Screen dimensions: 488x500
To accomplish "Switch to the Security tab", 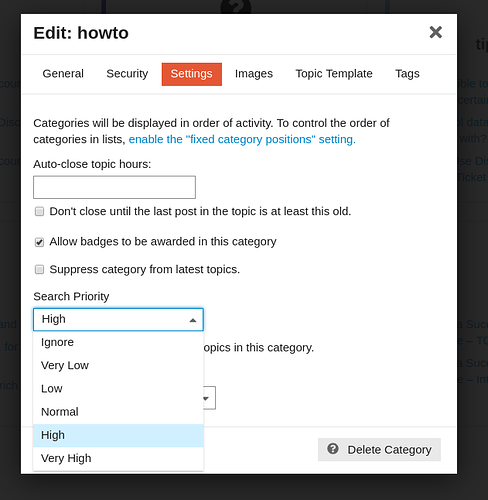I will point(127,74).
